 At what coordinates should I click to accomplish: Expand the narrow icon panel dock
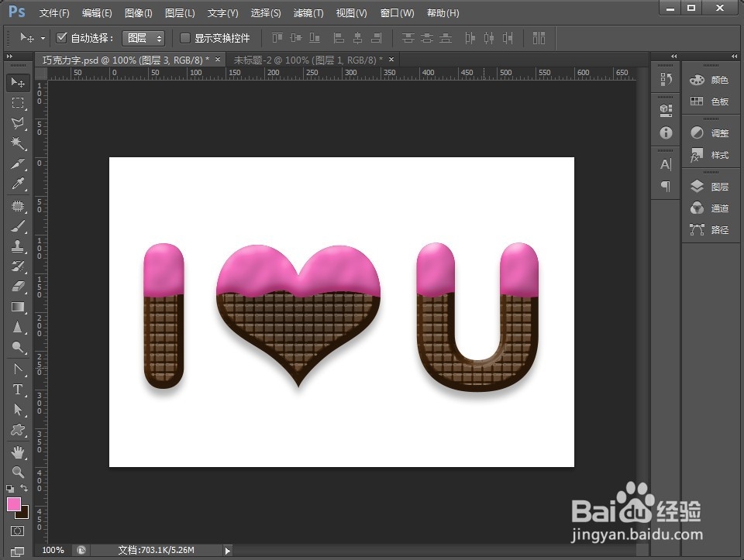click(673, 57)
